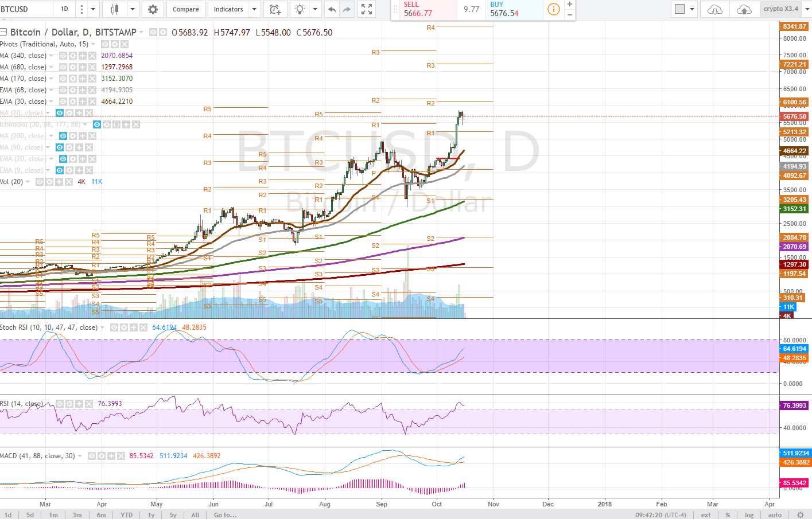Expand chart style dropdown arrow
812x519 pixels.
click(x=133, y=9)
